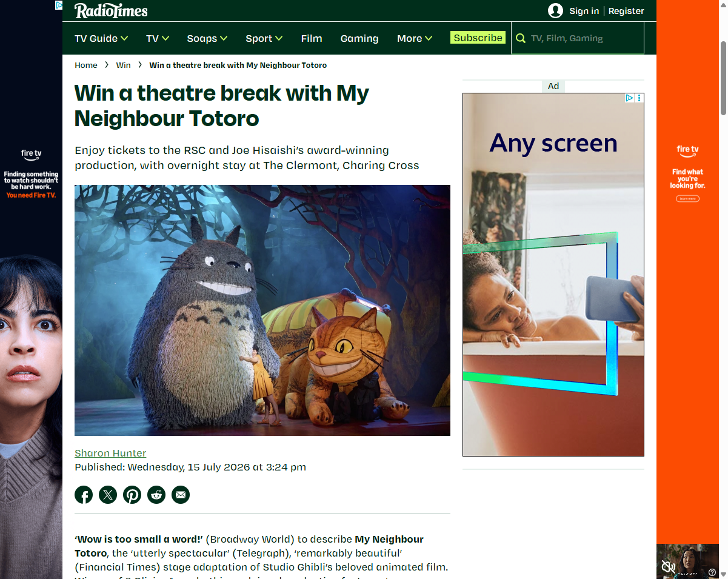728x579 pixels.
Task: Click the Register link
Action: coord(626,11)
